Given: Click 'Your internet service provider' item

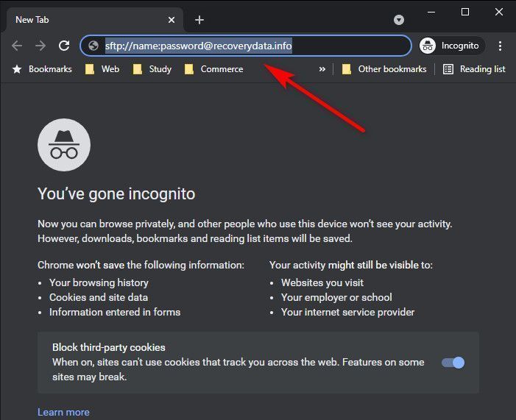Looking at the screenshot, I should tap(348, 312).
